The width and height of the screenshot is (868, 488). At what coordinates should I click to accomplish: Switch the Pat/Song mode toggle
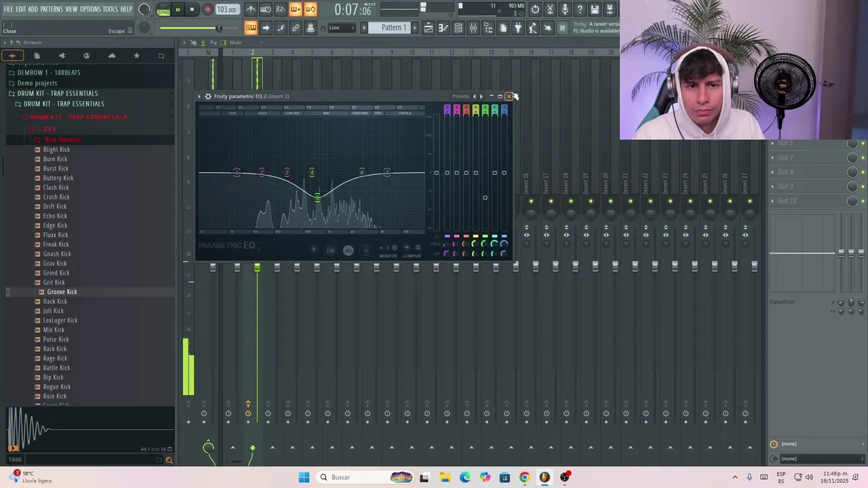(163, 9)
